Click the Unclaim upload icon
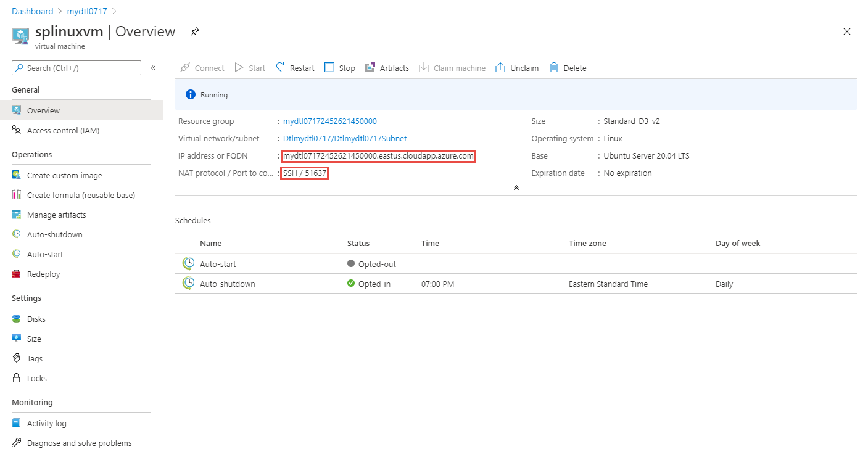The width and height of the screenshot is (868, 457). [500, 67]
